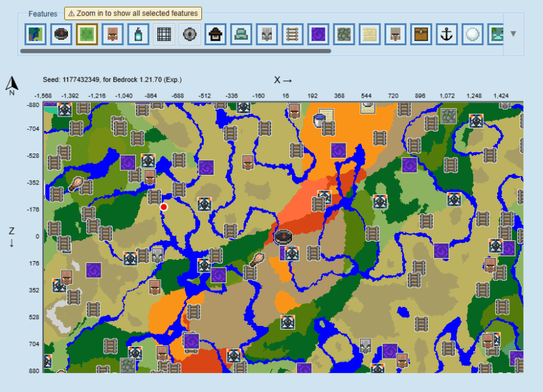Image resolution: width=543 pixels, height=392 pixels.
Task: Click the Buried Treasure chest icon
Action: tap(421, 34)
